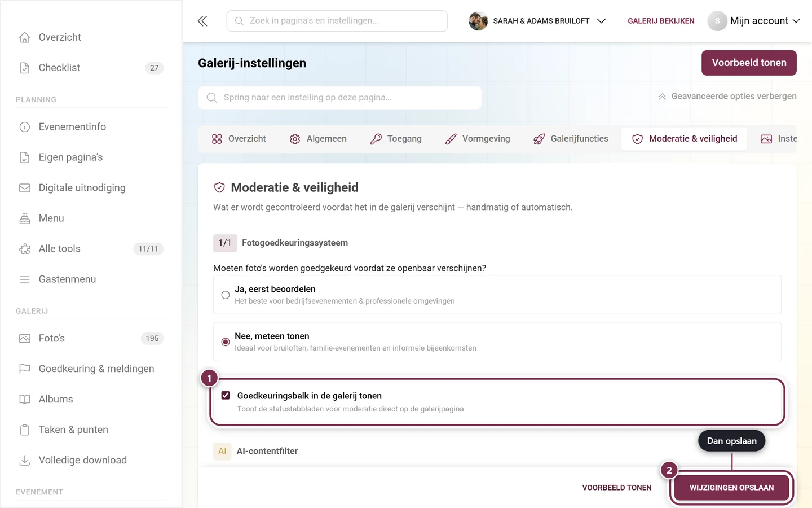Select 'Nee, meteen tonen' radio option
The height and width of the screenshot is (508, 812).
click(x=226, y=341)
